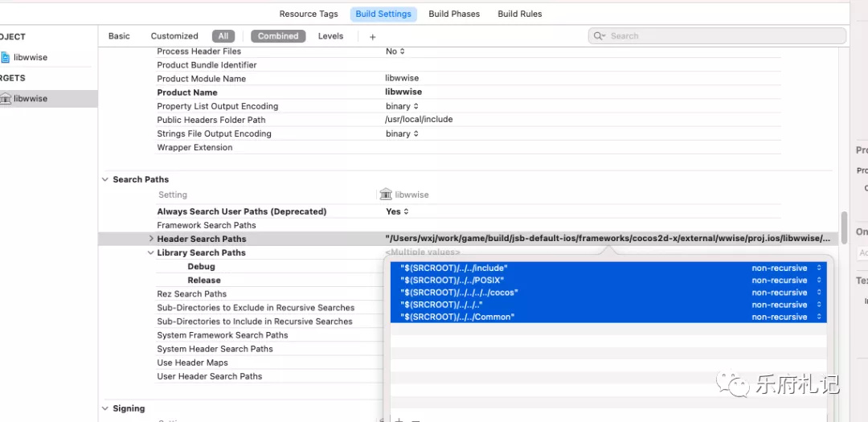Select Sub-Directories to Include in Recursive Searches
Image resolution: width=868 pixels, height=422 pixels.
tap(255, 322)
